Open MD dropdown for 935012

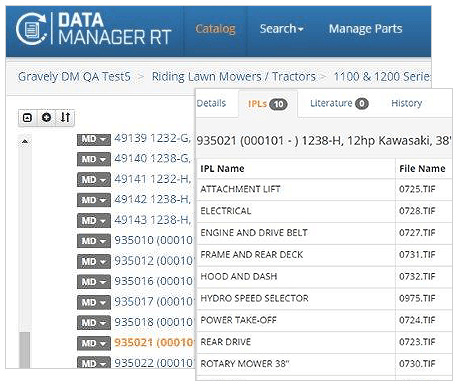[94, 261]
